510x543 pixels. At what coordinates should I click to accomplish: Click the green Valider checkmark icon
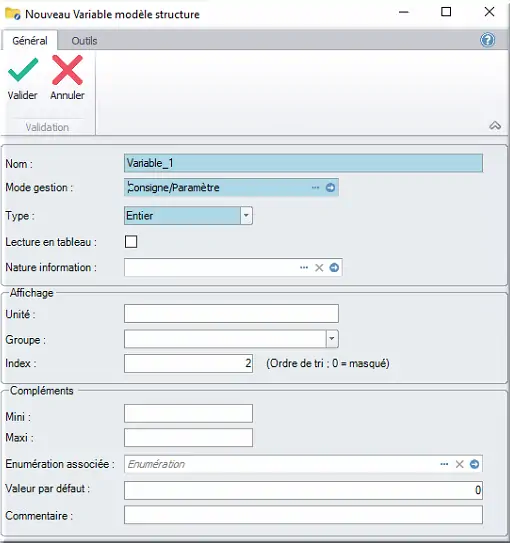click(x=23, y=70)
